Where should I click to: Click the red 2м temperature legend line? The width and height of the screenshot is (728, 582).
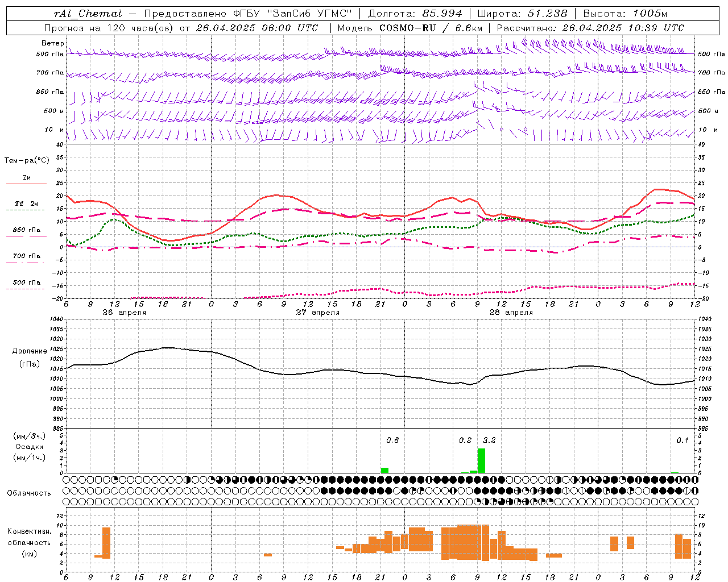pos(26,184)
